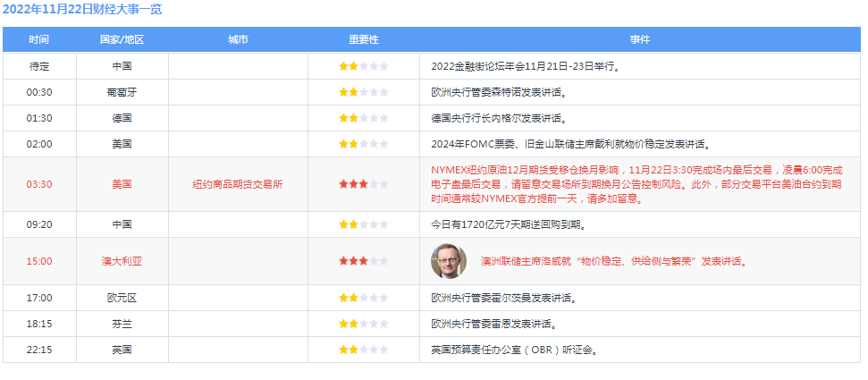Click the 2024年FOMC票委 戴利 event text
This screenshot has height=380, width=868.
coord(570,144)
